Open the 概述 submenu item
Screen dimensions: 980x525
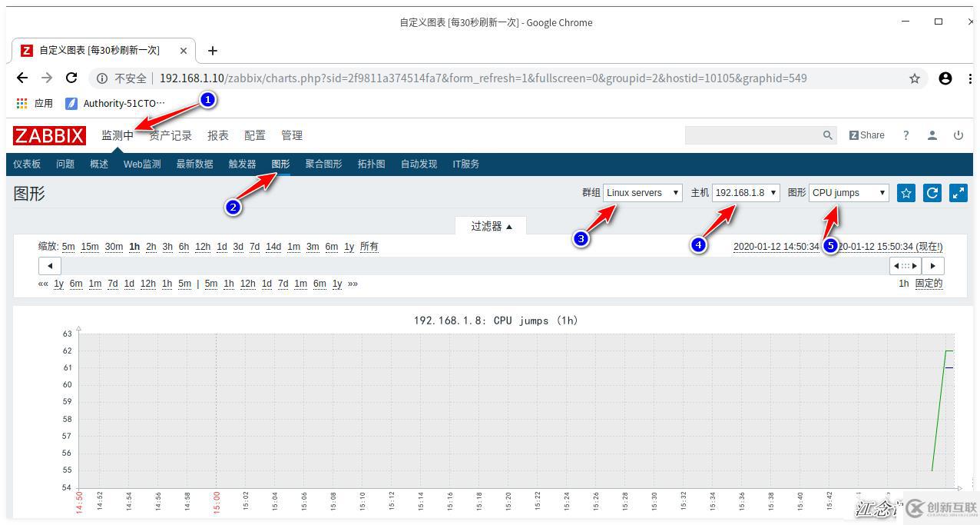[x=99, y=164]
